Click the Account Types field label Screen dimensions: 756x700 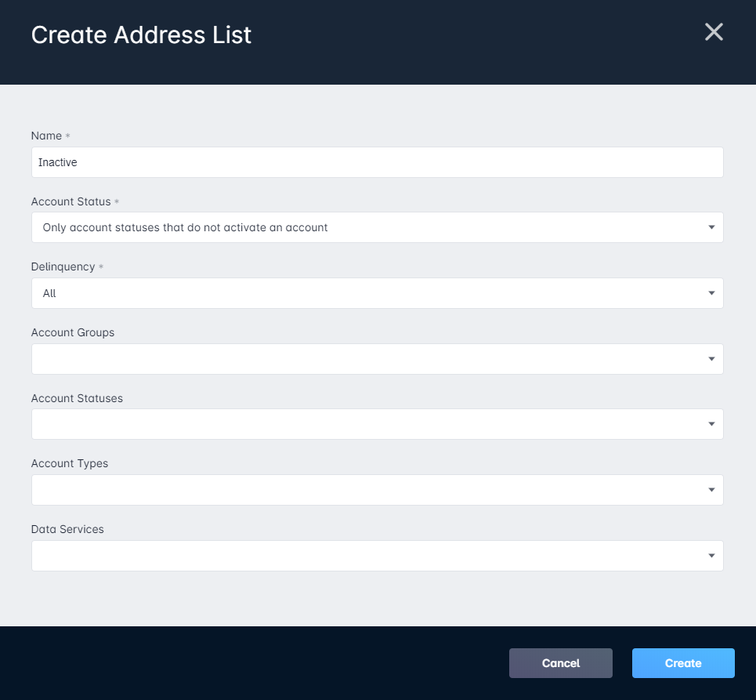click(70, 463)
